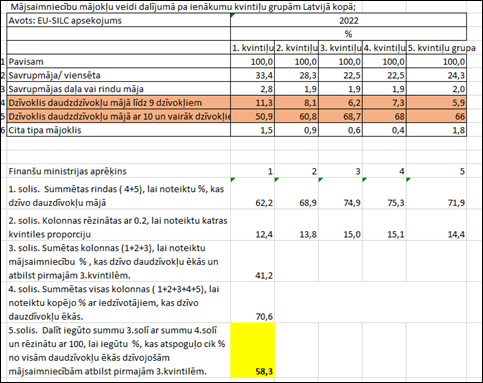Click the title text about Mājsaimniecību mājokļu veidi
This screenshot has width=483, height=383.
click(182, 7)
